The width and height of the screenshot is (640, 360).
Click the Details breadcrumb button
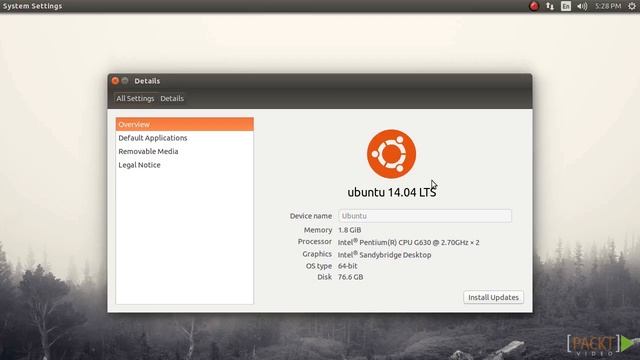172,98
